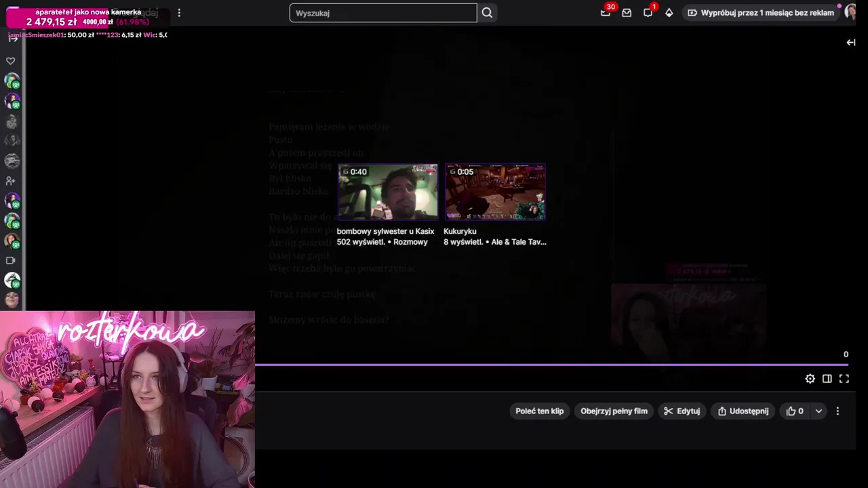The width and height of the screenshot is (868, 488).
Task: Toggle fullscreen in the player
Action: pos(844,379)
